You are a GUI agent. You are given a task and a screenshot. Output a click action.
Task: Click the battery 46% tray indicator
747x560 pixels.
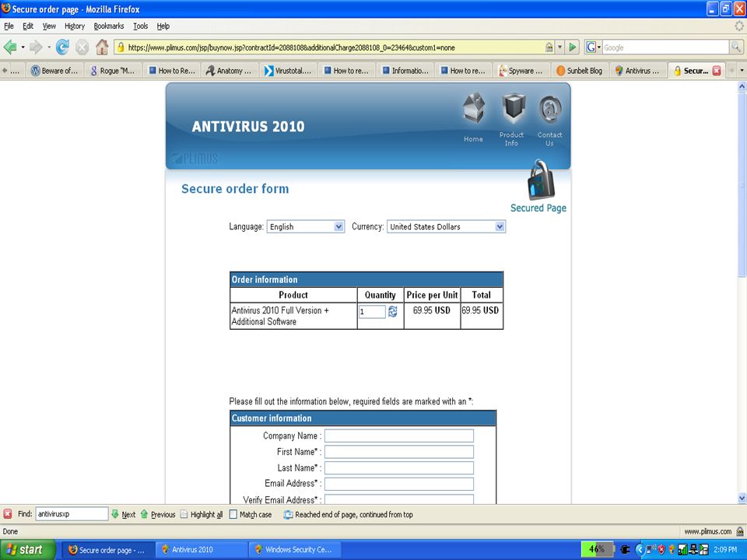click(597, 550)
